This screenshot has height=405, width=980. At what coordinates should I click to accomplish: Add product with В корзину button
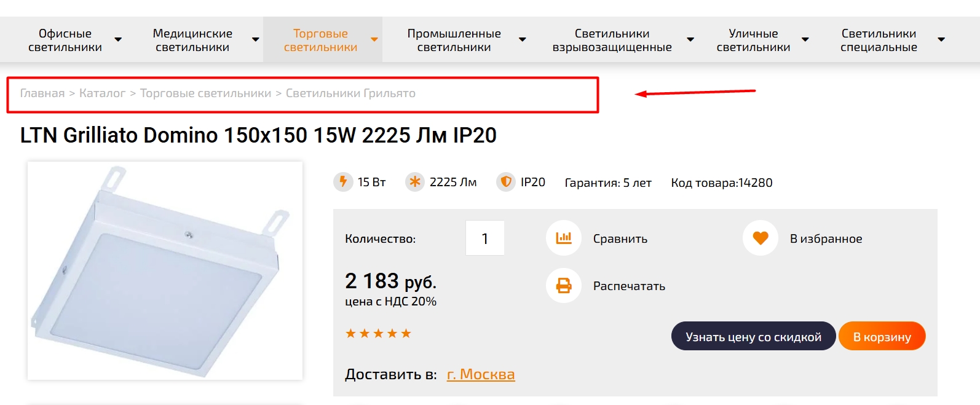tap(882, 336)
